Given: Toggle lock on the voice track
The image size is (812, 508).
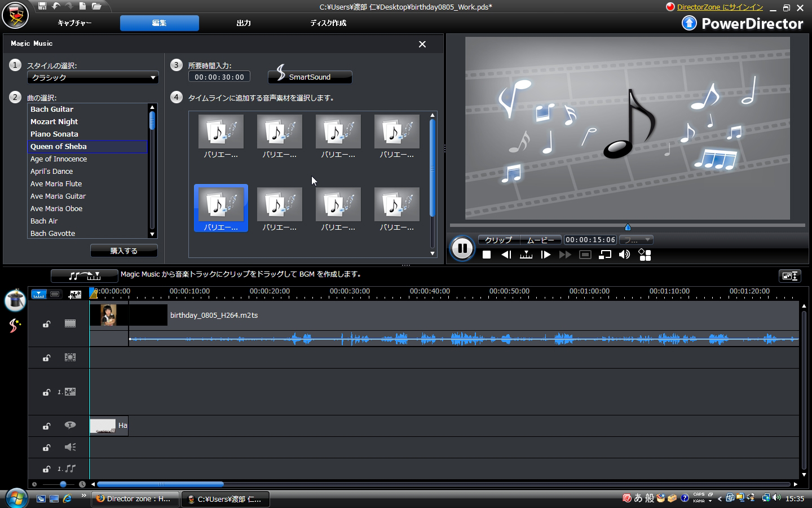Looking at the screenshot, I should tap(46, 448).
